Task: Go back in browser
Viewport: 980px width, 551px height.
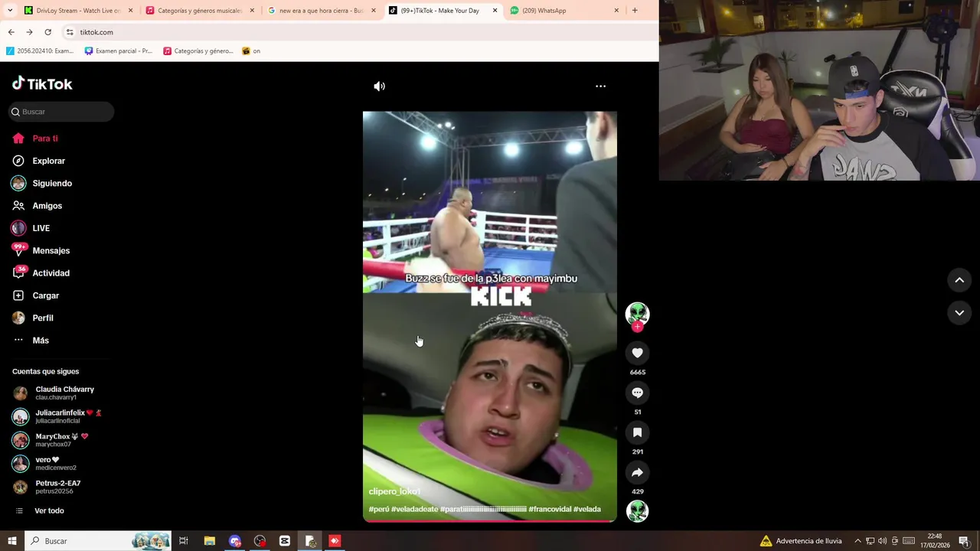Action: (11, 32)
